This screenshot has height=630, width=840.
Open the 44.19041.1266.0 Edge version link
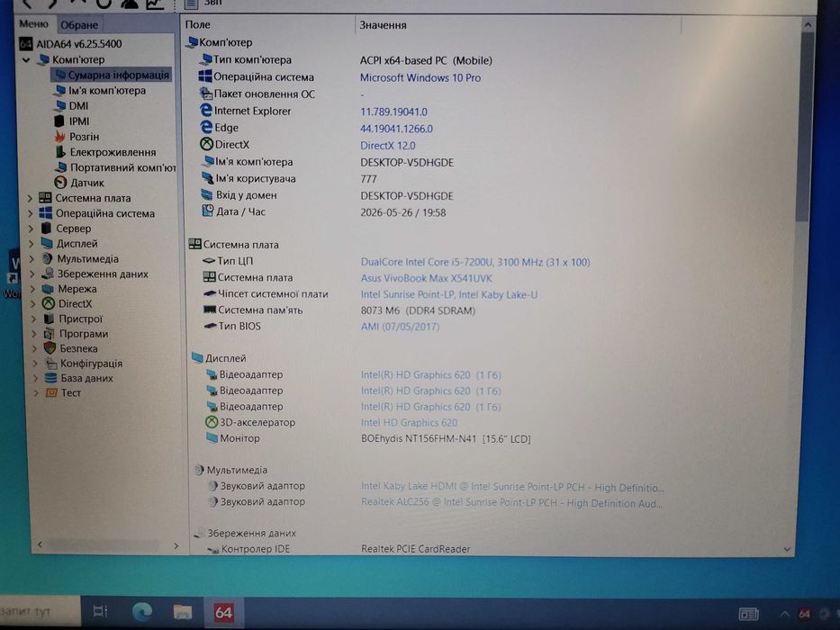coord(396,129)
